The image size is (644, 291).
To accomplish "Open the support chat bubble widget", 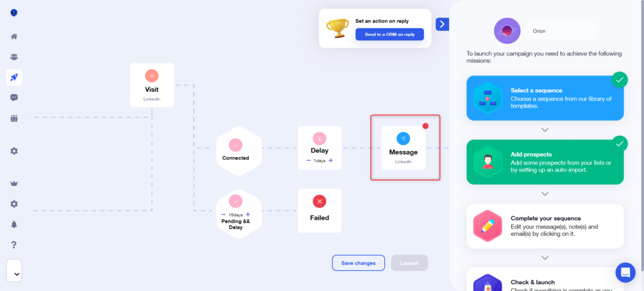I will tap(625, 273).
